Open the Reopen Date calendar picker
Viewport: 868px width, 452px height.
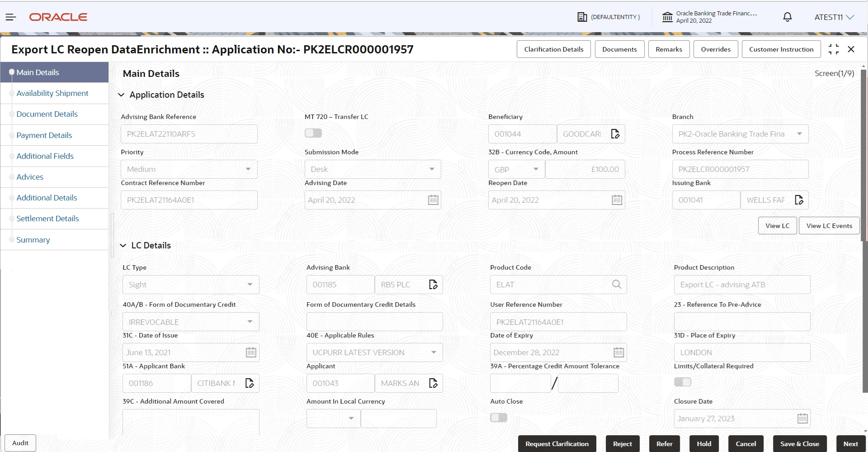pos(617,200)
